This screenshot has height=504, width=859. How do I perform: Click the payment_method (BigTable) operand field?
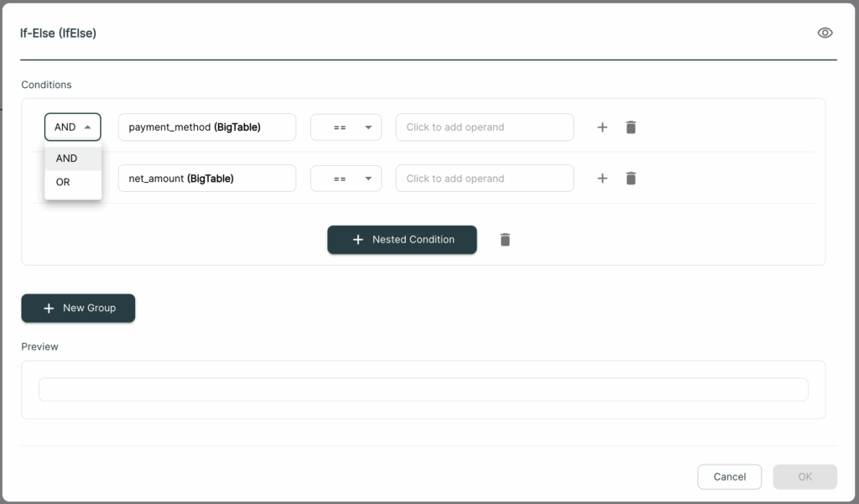click(207, 127)
